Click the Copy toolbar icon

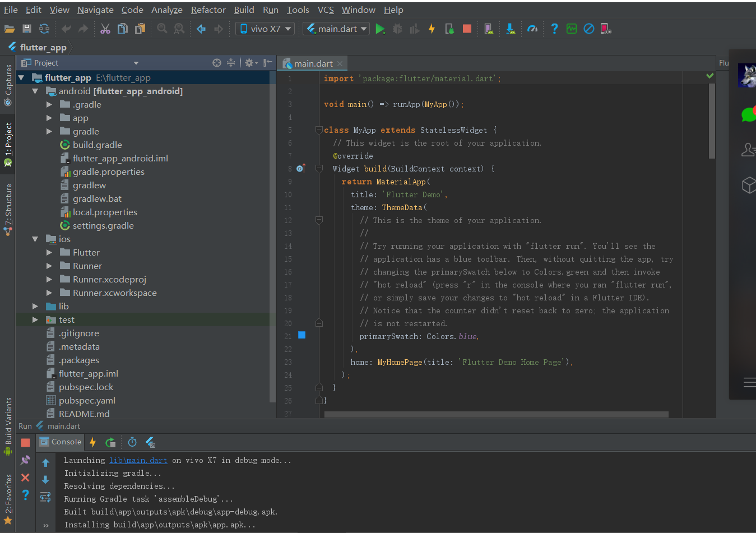pos(122,29)
